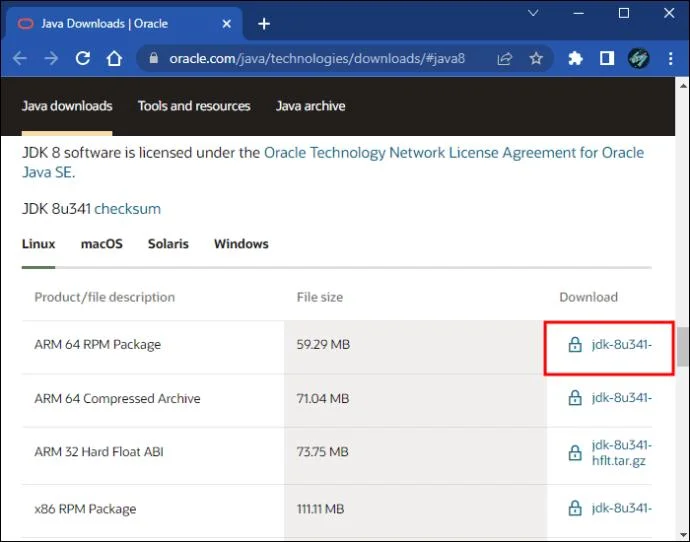This screenshot has width=690, height=542.
Task: Select the '59.29 MB' file size
Action: (x=323, y=344)
